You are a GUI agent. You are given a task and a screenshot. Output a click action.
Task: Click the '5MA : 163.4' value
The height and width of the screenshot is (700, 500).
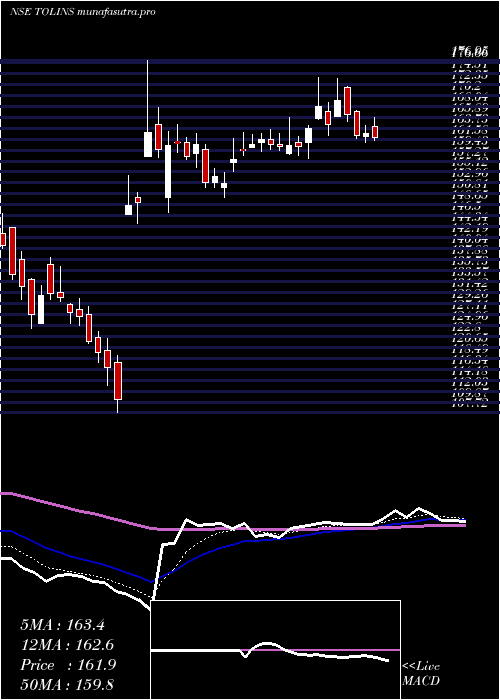pos(62,625)
